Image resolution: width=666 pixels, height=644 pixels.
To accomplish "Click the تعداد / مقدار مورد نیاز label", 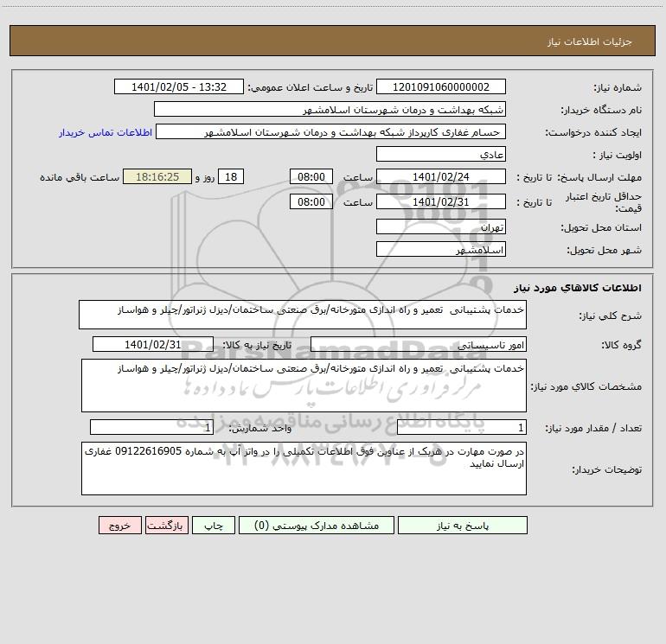I will [593, 429].
